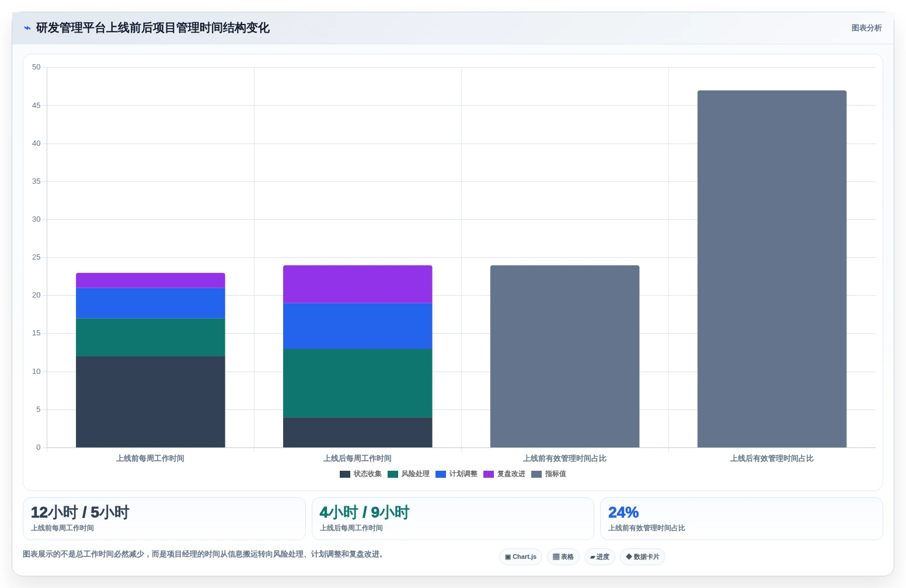Click the lightning icon beside the chart title
Screen dimensions: 906x588
(27, 28)
